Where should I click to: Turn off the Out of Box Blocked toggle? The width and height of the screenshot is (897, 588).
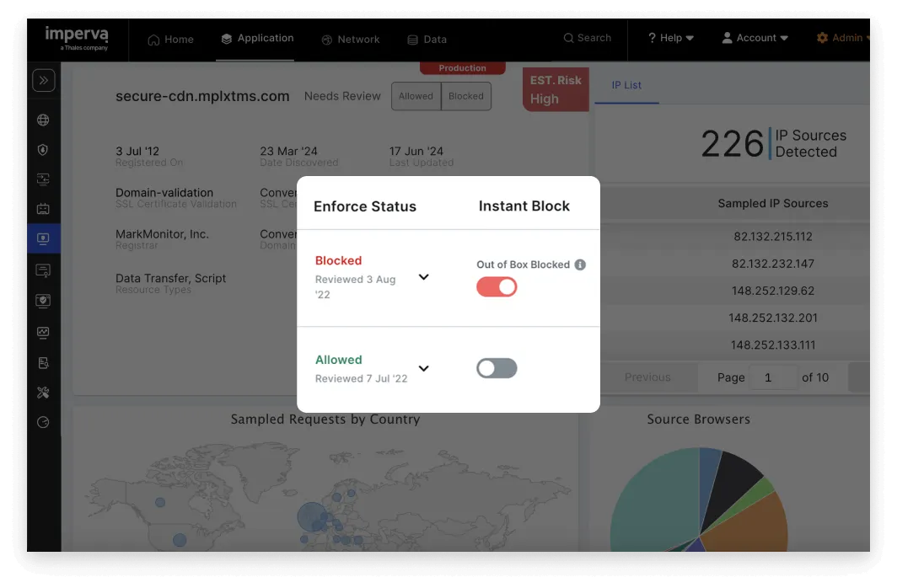tap(497, 287)
